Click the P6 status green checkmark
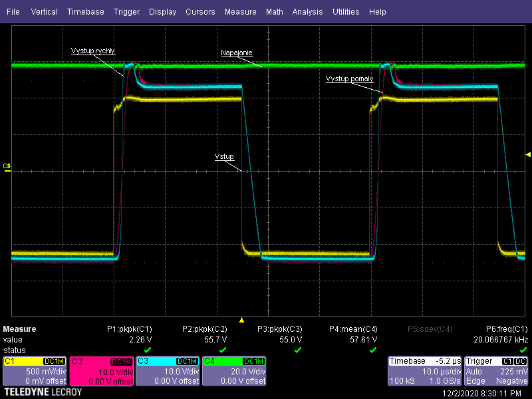This screenshot has height=399, width=532. tap(523, 350)
